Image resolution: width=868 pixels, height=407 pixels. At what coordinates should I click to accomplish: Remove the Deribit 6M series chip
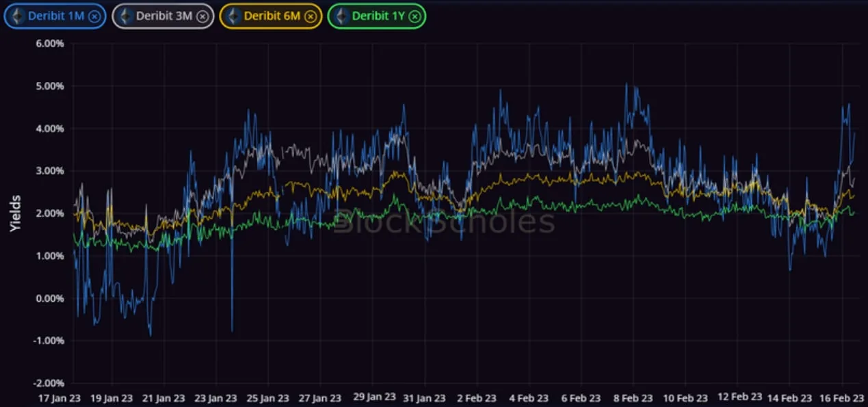[x=311, y=16]
